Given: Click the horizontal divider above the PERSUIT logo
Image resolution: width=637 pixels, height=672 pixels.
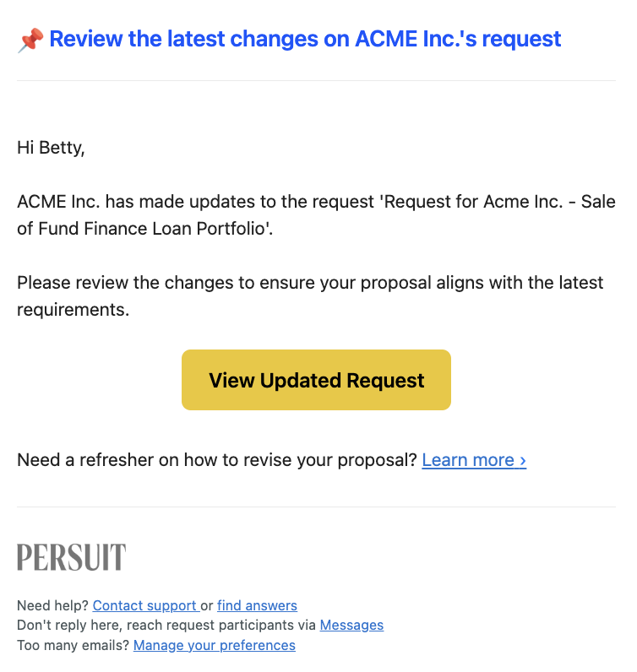Looking at the screenshot, I should [316, 507].
